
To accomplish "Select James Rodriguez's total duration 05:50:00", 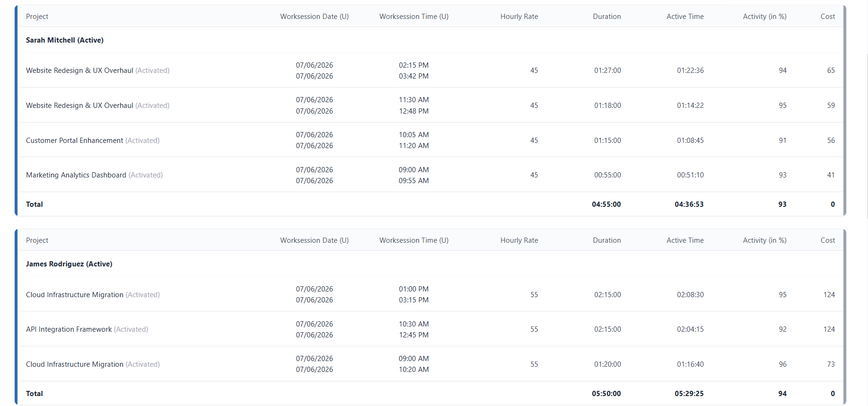I will coord(606,394).
